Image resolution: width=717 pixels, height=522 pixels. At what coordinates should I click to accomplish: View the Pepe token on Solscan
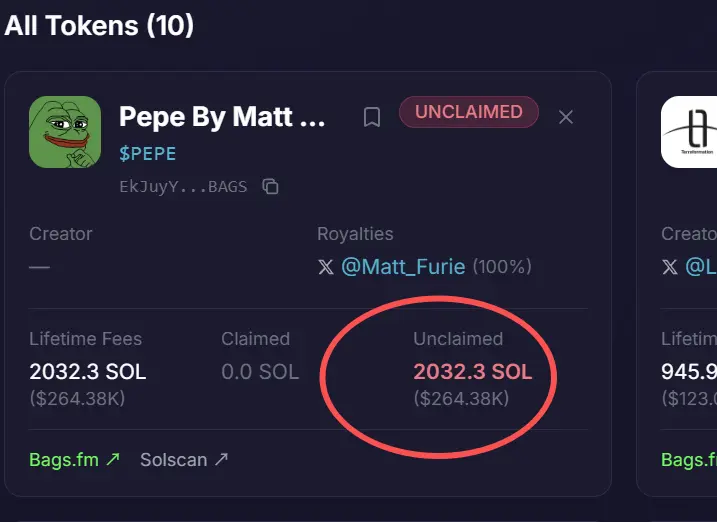184,460
